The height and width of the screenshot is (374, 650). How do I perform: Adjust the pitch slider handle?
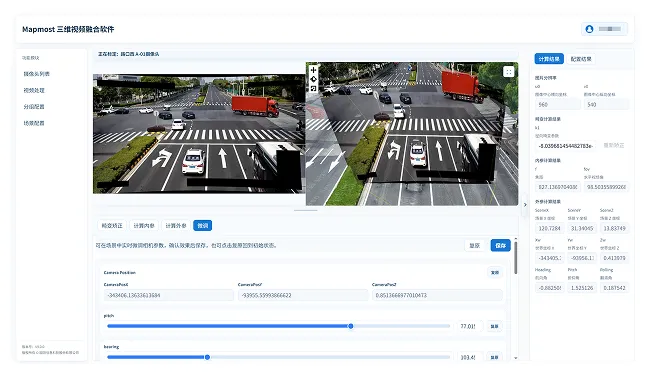pos(351,326)
